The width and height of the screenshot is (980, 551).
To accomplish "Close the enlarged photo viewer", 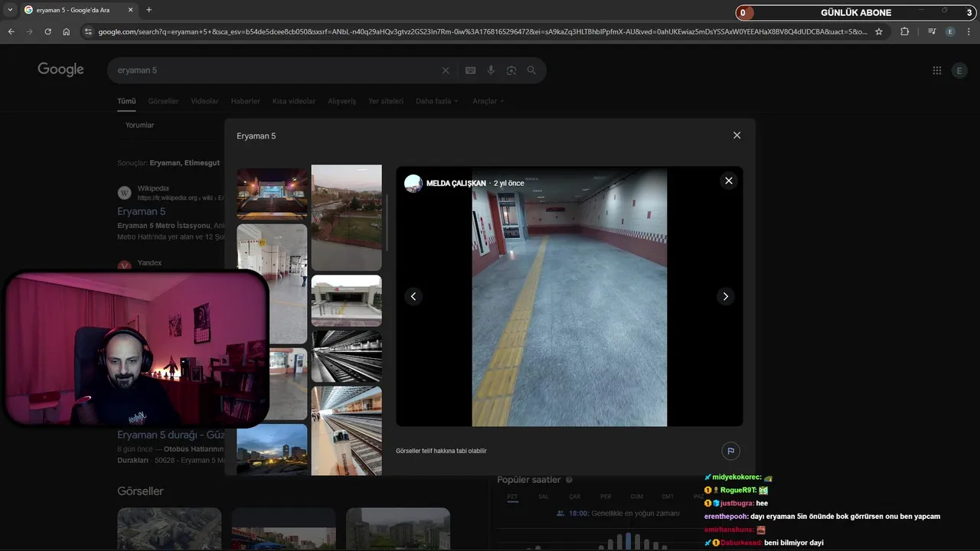I will click(x=729, y=181).
